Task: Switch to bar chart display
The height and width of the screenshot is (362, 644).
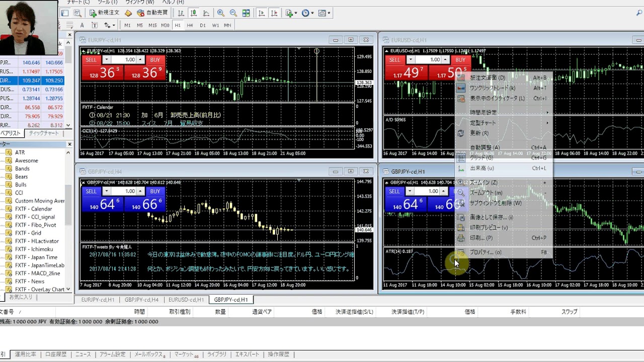Action: (x=181, y=13)
